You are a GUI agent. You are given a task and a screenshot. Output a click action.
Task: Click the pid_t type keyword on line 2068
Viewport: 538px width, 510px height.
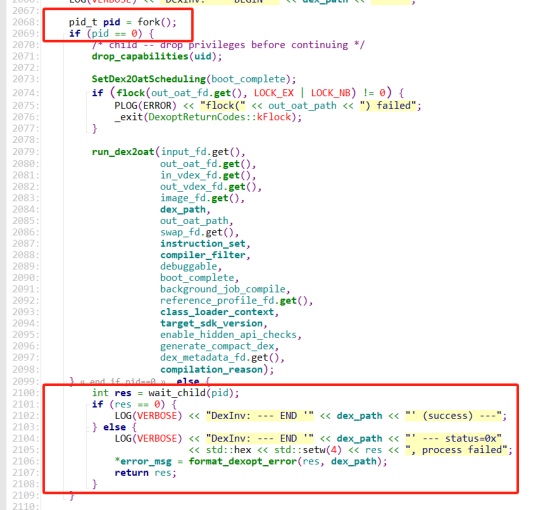point(83,22)
